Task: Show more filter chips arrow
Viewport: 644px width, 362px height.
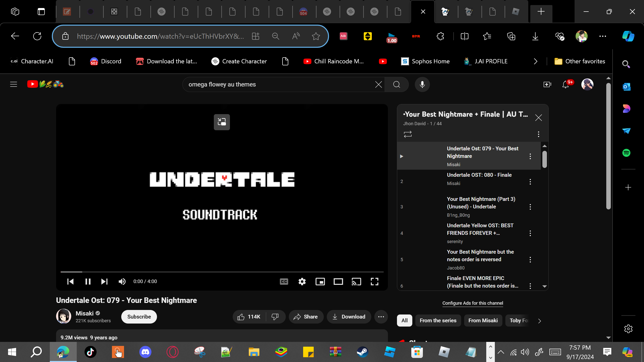Action: [x=539, y=321]
